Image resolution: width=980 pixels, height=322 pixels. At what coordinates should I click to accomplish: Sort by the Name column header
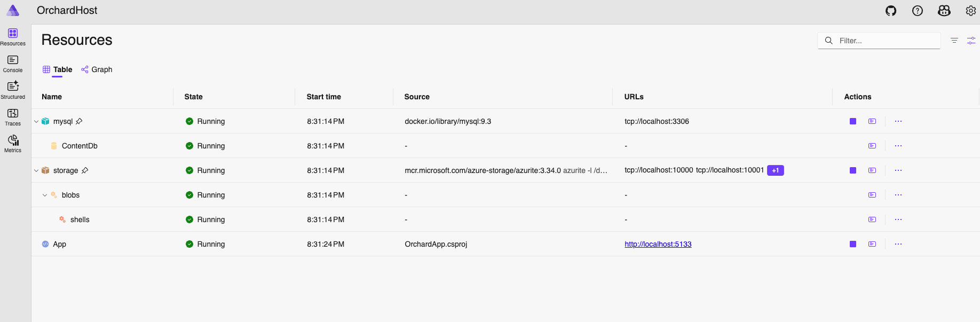(x=52, y=97)
